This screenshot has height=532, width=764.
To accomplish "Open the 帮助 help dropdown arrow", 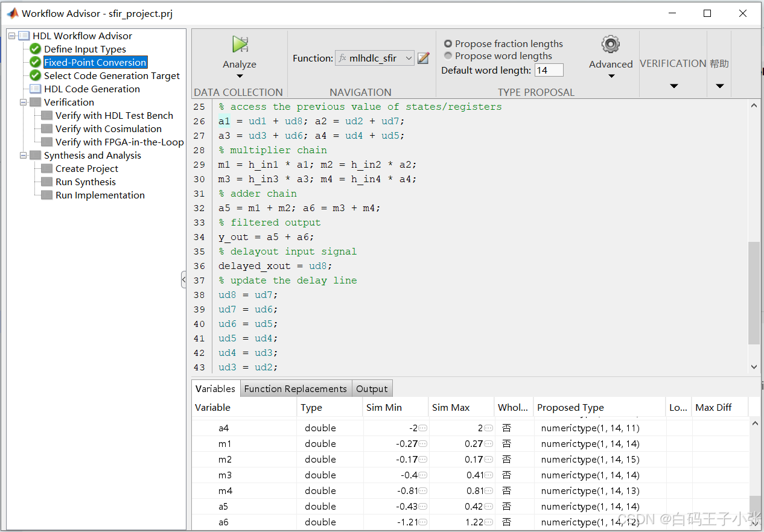I will pyautogui.click(x=719, y=86).
